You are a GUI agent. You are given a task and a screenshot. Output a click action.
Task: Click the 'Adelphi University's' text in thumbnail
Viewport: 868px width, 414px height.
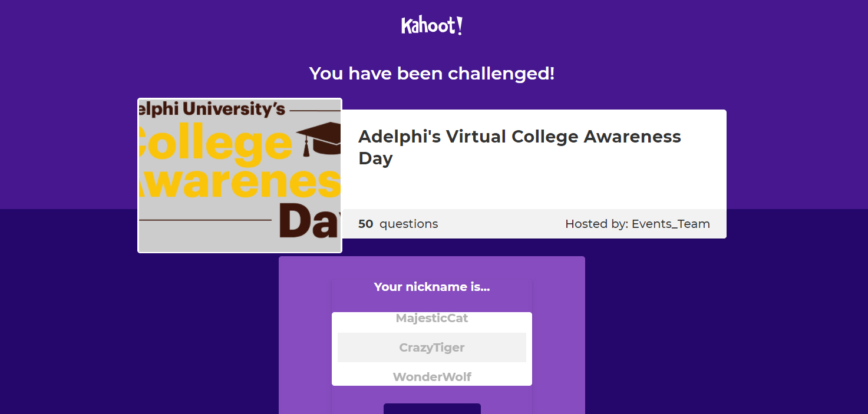(212, 108)
